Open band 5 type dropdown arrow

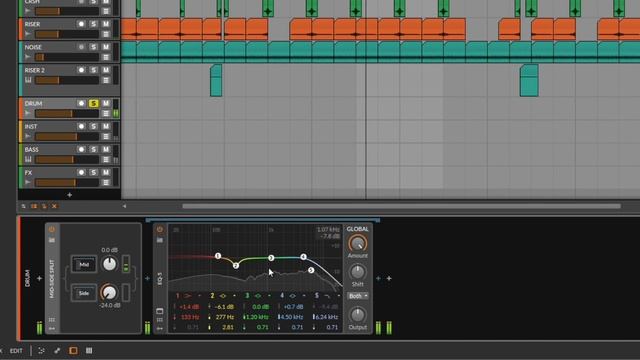pos(338,296)
